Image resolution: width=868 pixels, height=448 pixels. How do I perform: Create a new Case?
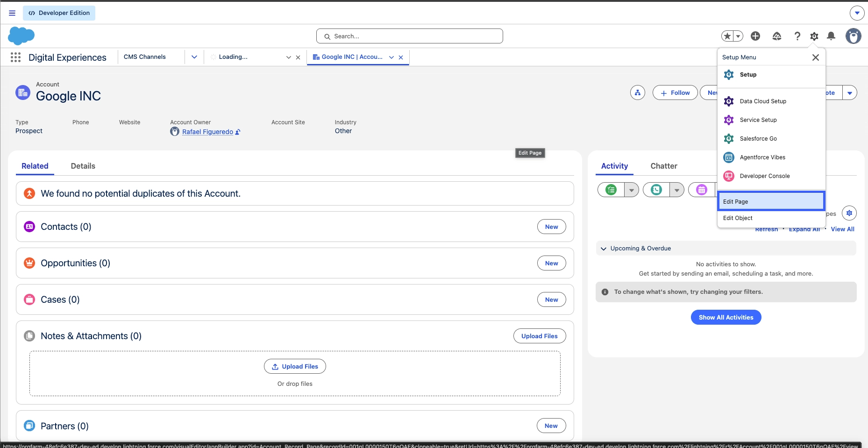pyautogui.click(x=552, y=299)
